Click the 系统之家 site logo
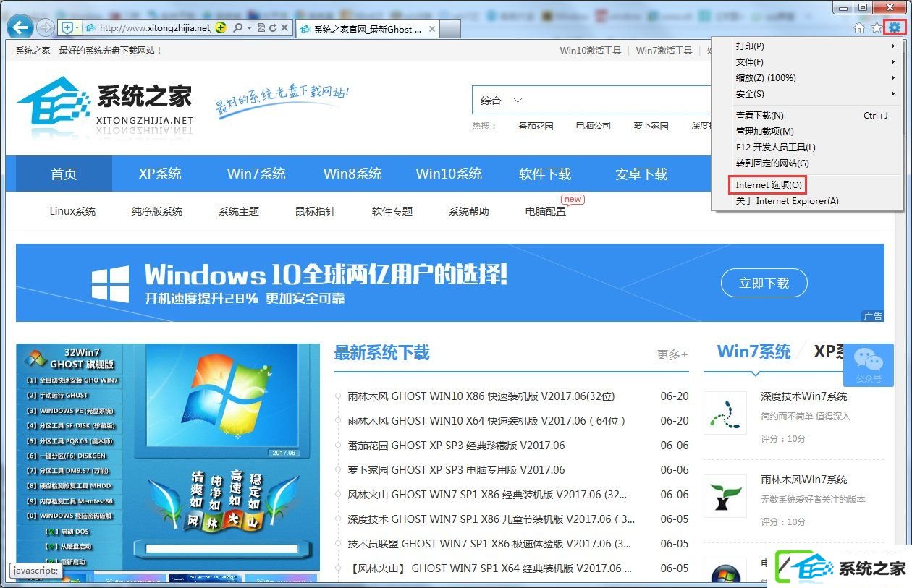The height and width of the screenshot is (588, 912). click(x=106, y=107)
